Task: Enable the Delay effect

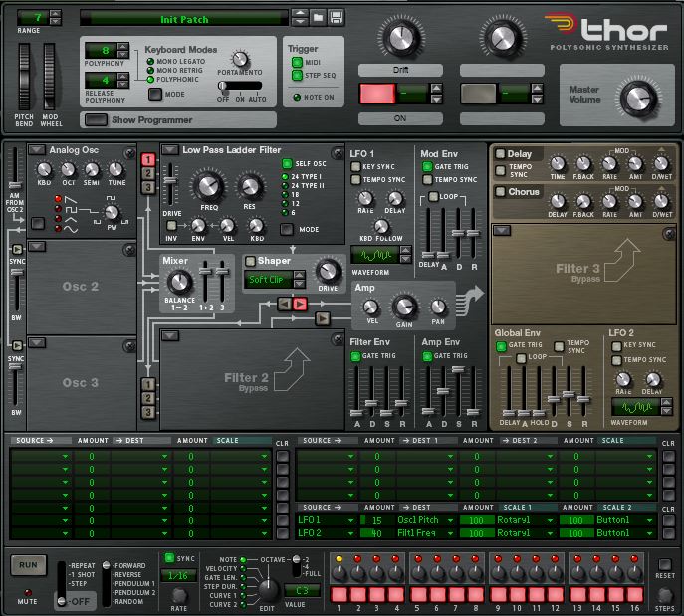Action: tap(500, 154)
